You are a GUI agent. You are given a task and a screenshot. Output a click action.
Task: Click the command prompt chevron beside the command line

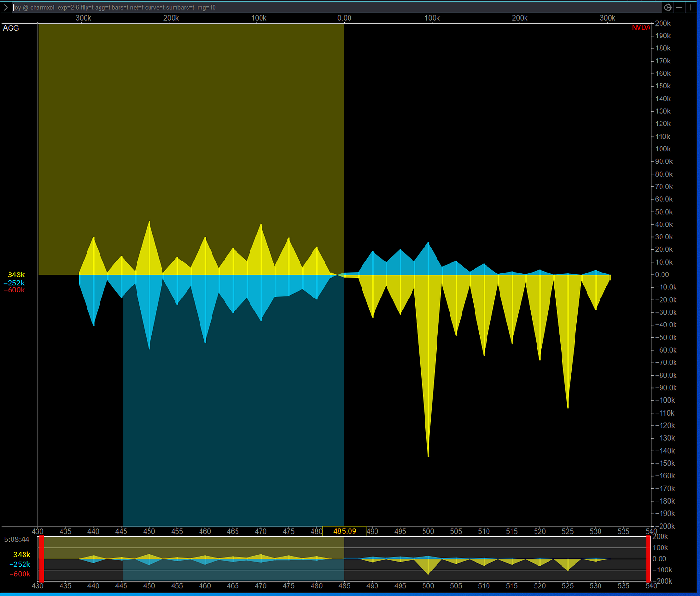(x=6, y=7)
